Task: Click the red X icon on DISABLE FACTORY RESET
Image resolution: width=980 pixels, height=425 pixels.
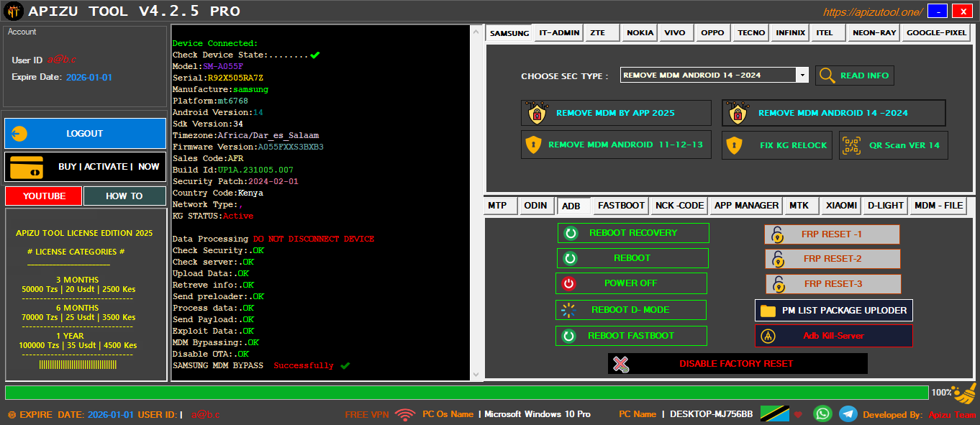Action: click(621, 364)
